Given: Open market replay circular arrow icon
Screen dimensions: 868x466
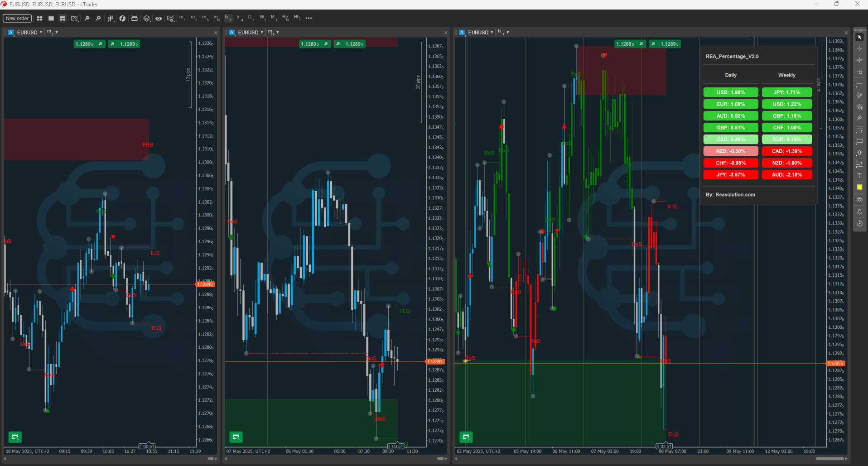Looking at the screenshot, I should point(859,223).
